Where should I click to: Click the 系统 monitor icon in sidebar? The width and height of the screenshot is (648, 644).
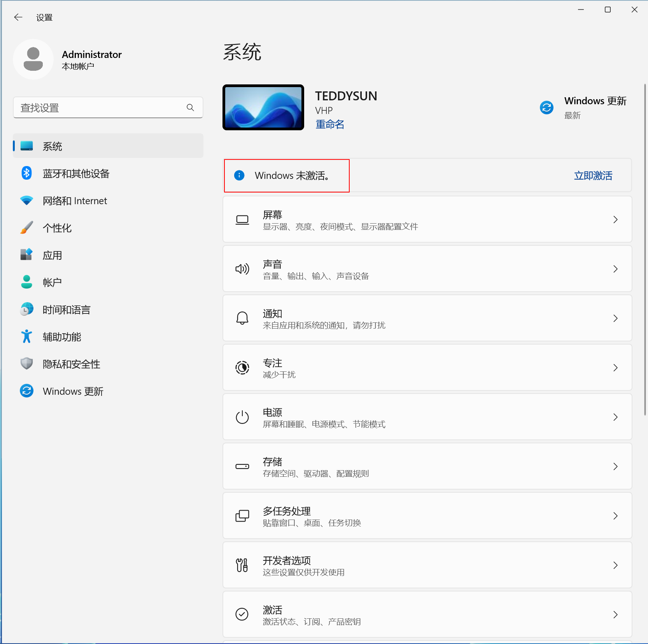[26, 146]
